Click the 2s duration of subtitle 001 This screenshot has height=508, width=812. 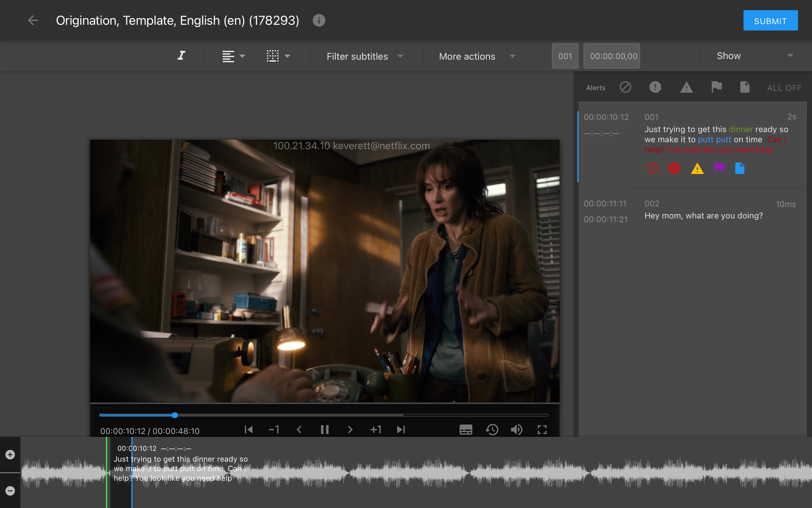click(791, 117)
